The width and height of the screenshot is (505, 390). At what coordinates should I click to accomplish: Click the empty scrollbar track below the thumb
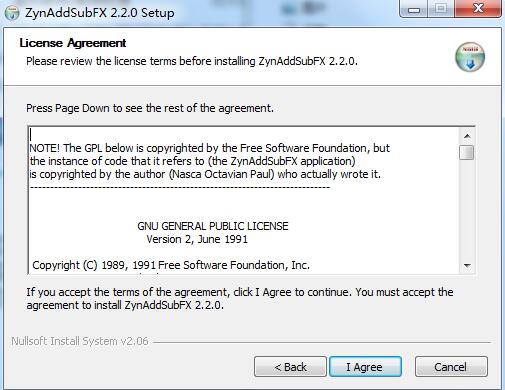point(467,209)
